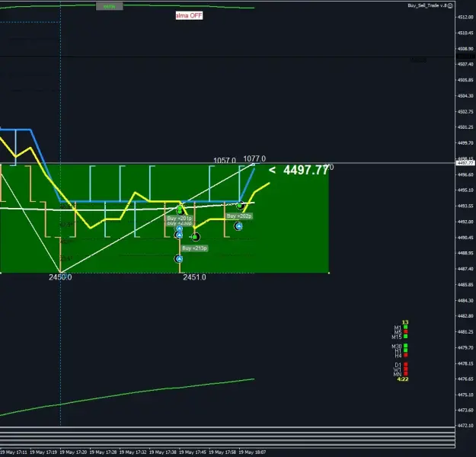
Task: Select the 'Buy +202p' trade label
Action: pyautogui.click(x=239, y=216)
